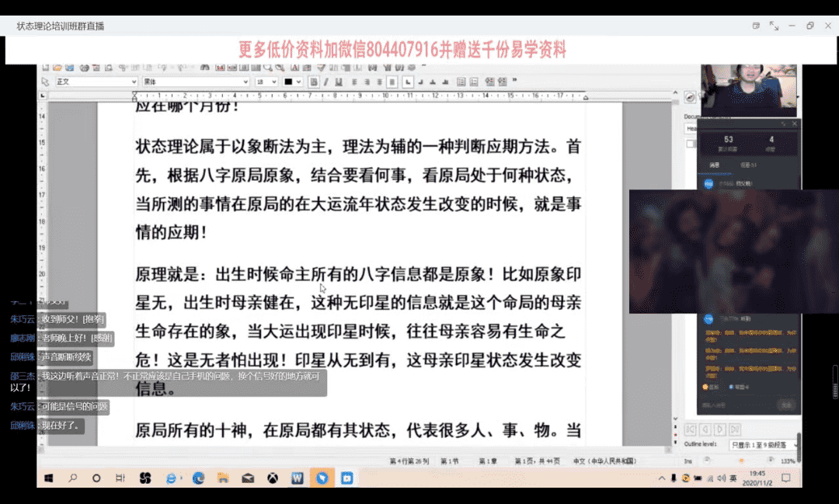
Task: Open the Word app in taskbar
Action: click(297, 478)
